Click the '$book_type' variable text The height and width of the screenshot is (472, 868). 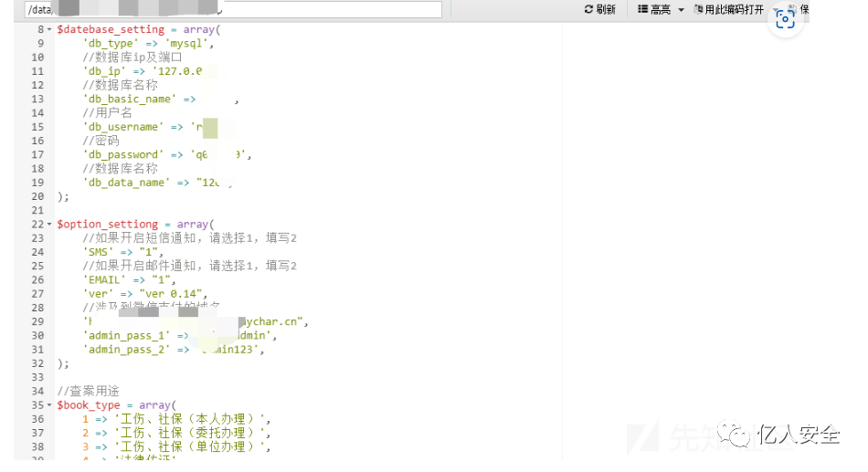89,405
